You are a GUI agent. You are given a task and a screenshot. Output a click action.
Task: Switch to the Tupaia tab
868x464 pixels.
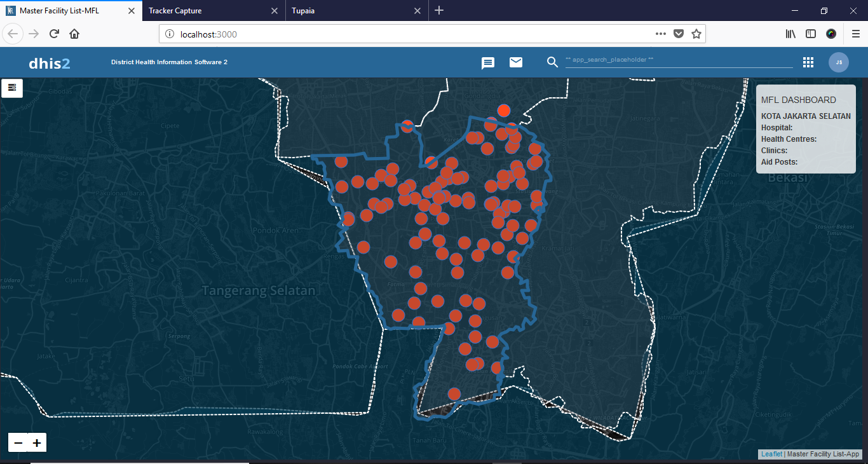tap(357, 11)
